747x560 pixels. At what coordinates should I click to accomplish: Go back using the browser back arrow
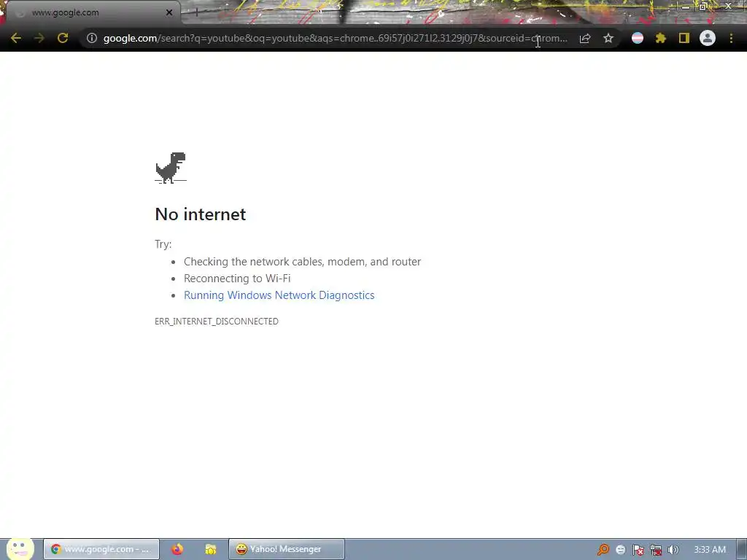pyautogui.click(x=16, y=38)
